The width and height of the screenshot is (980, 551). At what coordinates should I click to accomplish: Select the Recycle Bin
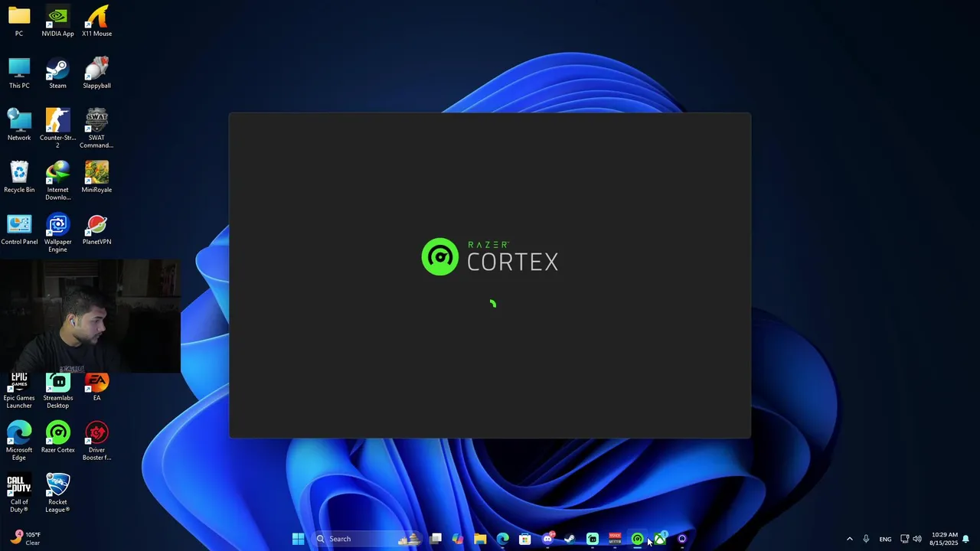pos(19,178)
